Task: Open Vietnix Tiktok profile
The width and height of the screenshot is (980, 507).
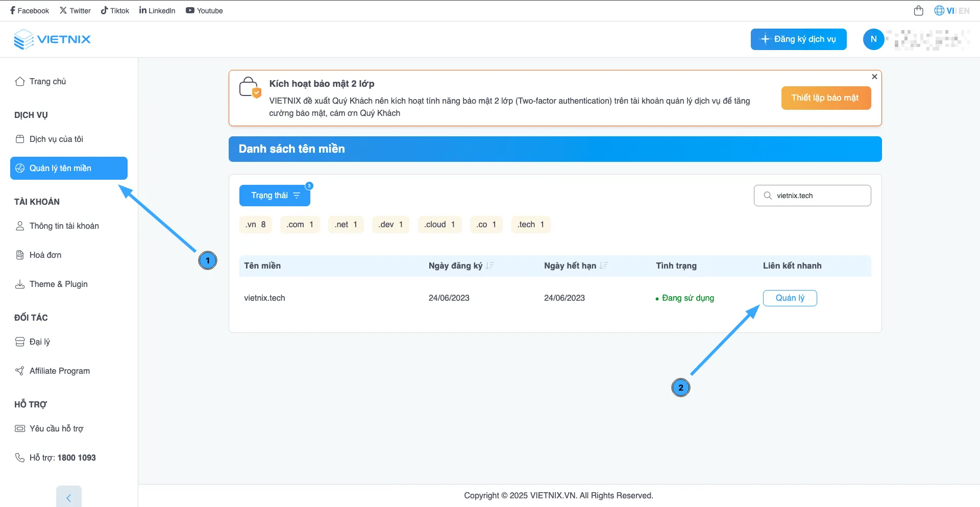Action: point(114,10)
